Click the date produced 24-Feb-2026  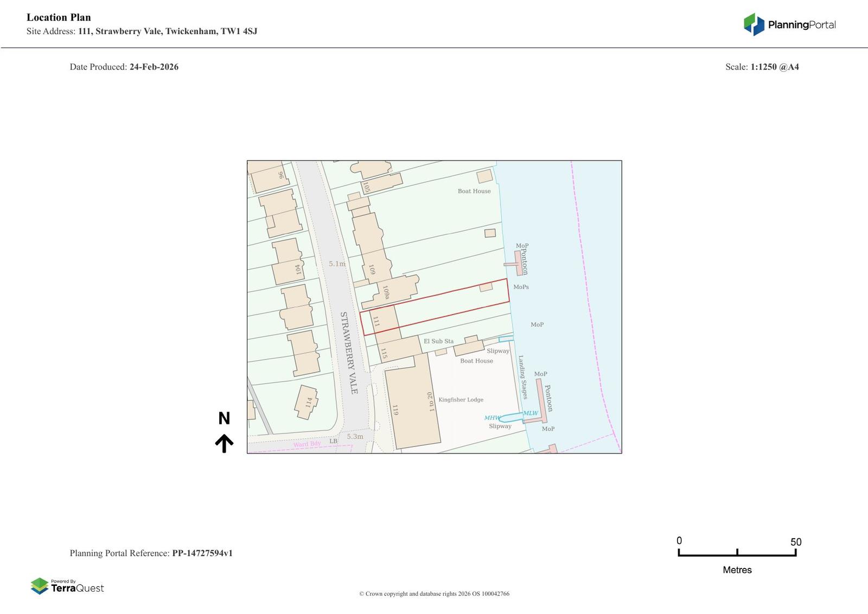click(x=154, y=67)
